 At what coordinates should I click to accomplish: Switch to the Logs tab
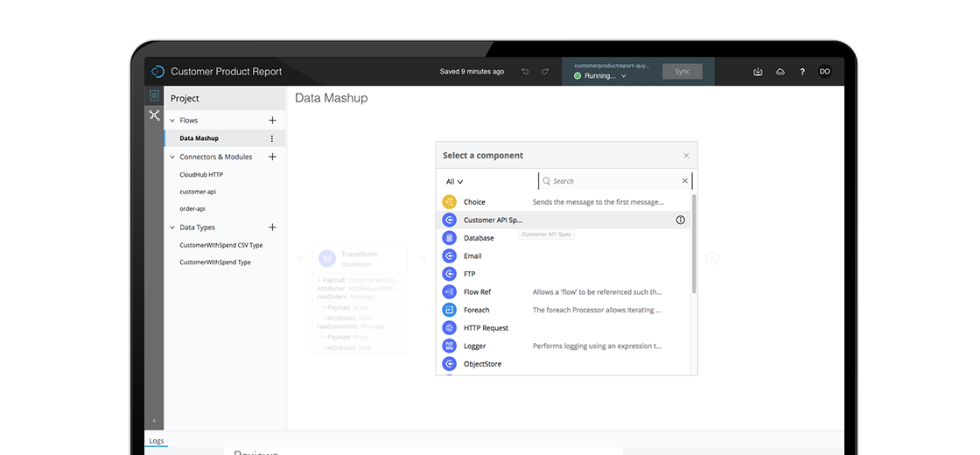157,441
